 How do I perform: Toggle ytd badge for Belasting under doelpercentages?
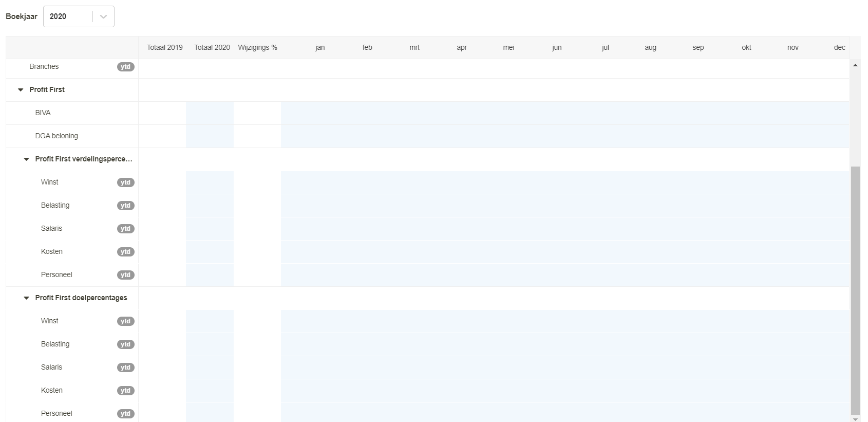126,344
